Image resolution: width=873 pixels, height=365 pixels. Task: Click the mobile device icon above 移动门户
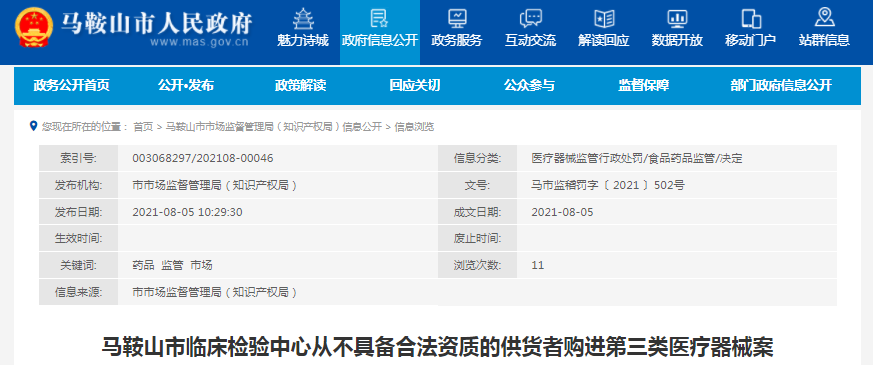pos(751,18)
